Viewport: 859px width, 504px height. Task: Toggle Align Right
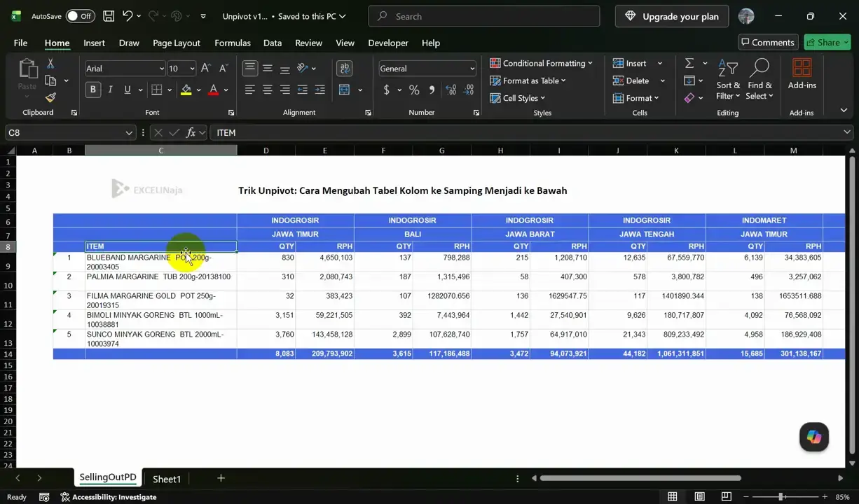[285, 90]
